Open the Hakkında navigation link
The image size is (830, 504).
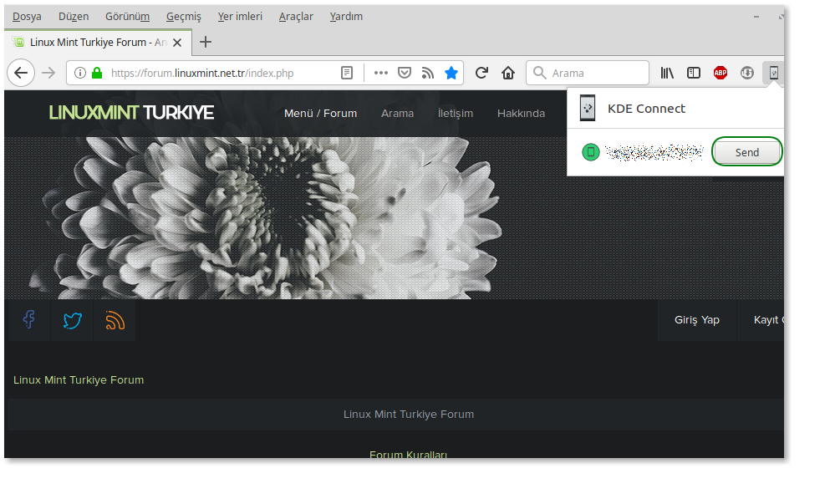click(521, 114)
